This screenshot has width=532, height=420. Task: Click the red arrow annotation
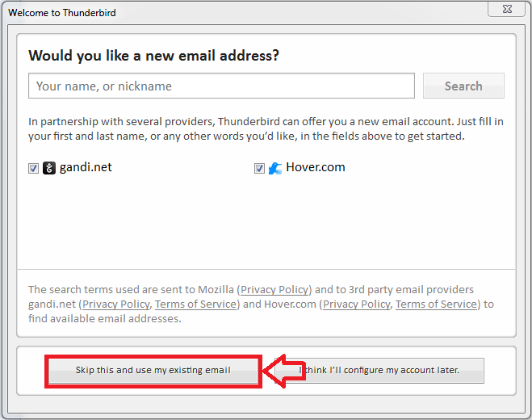(284, 371)
